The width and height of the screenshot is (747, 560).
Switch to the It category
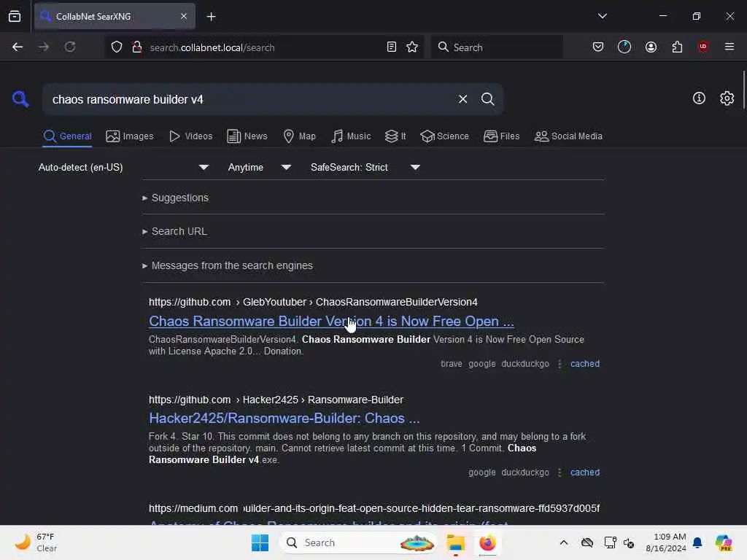pyautogui.click(x=395, y=136)
